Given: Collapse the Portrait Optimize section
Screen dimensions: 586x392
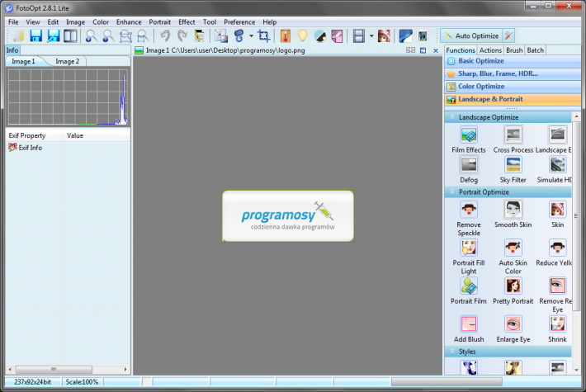Looking at the screenshot, I should click(451, 191).
